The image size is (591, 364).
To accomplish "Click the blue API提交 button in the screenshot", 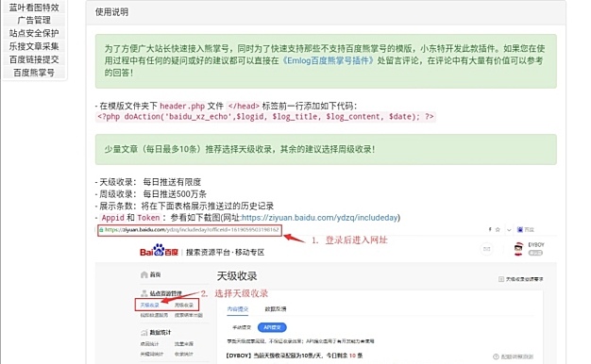I will [272, 327].
